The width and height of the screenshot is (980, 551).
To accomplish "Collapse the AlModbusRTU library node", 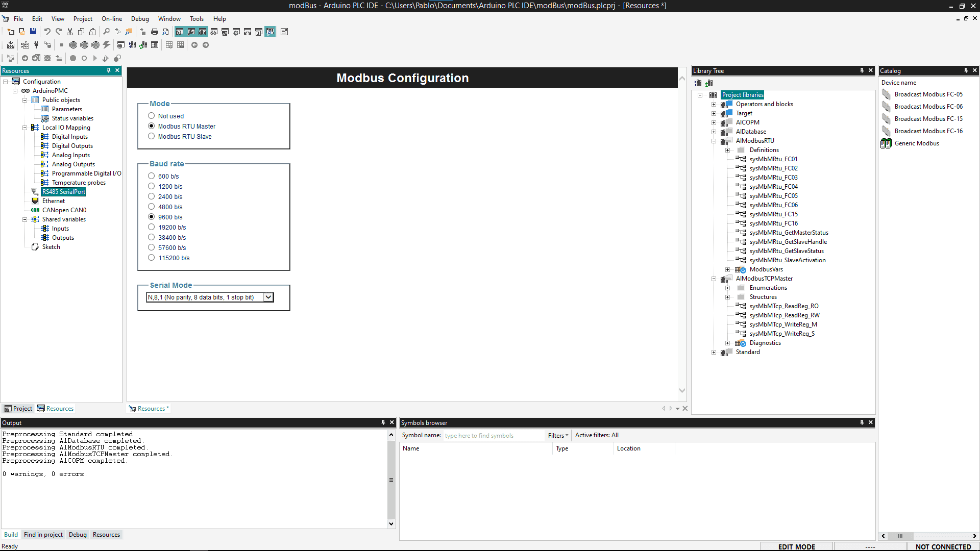I will point(714,141).
